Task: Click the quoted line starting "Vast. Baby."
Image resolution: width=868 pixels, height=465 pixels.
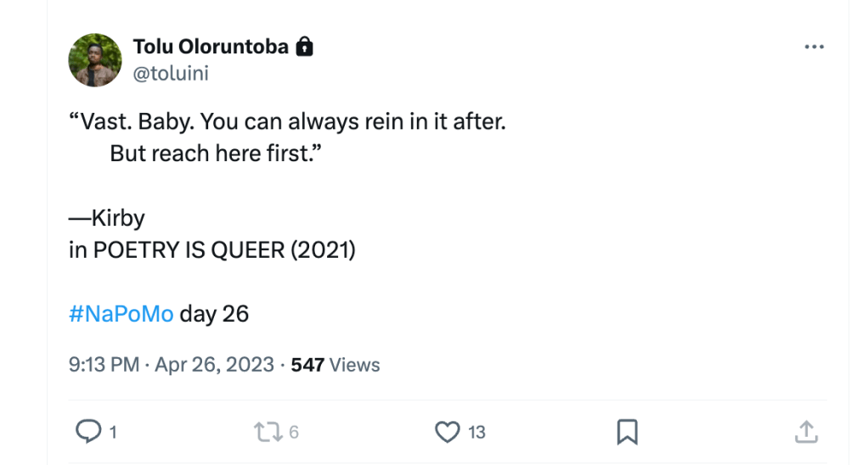Action: (287, 121)
